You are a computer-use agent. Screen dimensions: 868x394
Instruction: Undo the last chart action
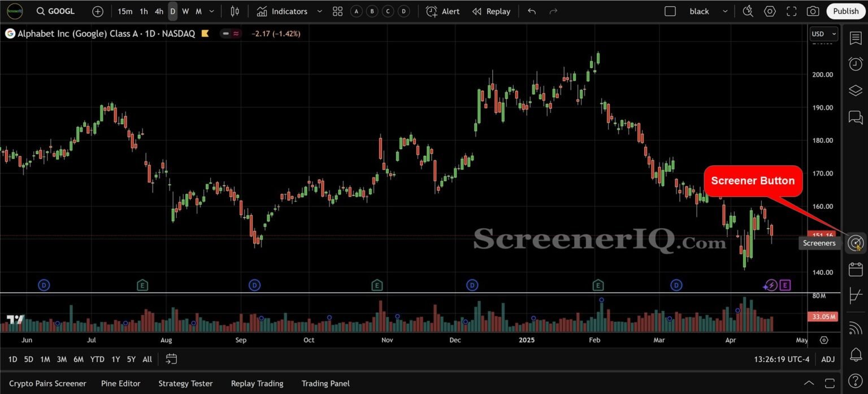[532, 11]
